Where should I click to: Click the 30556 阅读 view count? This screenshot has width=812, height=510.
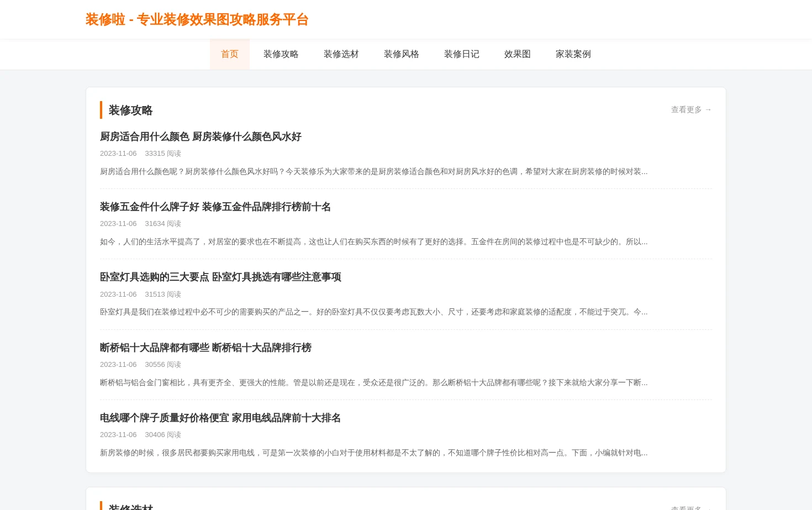(163, 365)
